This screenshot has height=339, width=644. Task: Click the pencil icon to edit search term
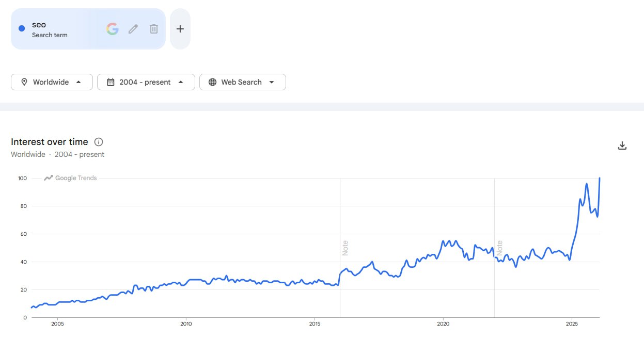click(133, 28)
